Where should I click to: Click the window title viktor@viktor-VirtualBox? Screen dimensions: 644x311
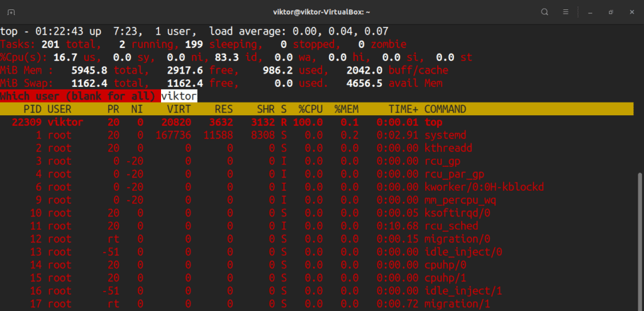(x=321, y=12)
